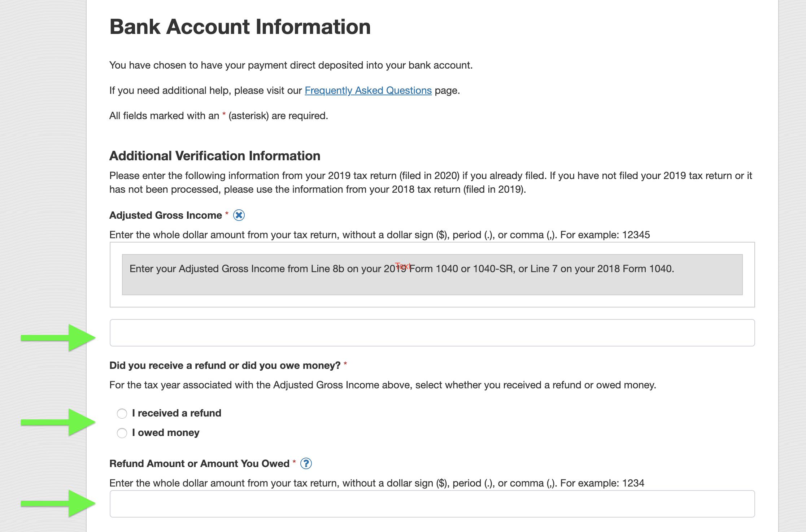
Task: Select the 'I owed money' option
Action: tap(122, 433)
